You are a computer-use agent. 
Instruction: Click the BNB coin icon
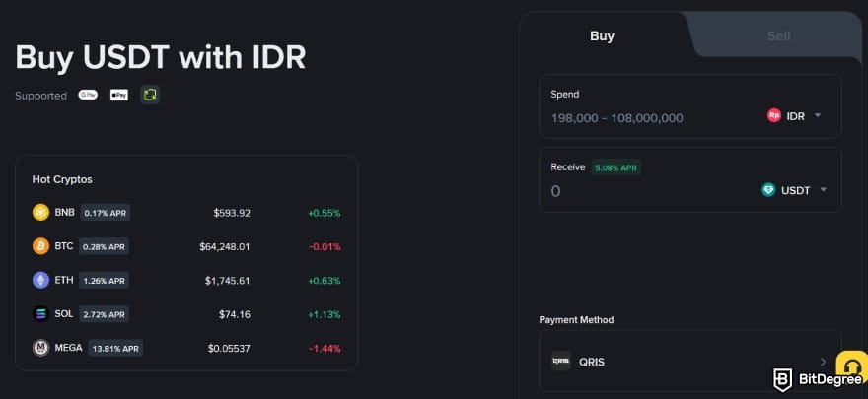click(41, 212)
